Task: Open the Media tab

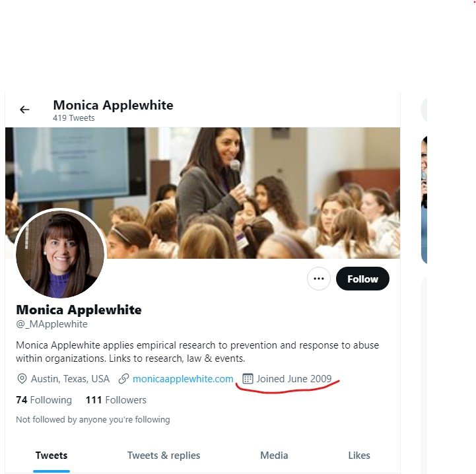Action: click(x=274, y=456)
